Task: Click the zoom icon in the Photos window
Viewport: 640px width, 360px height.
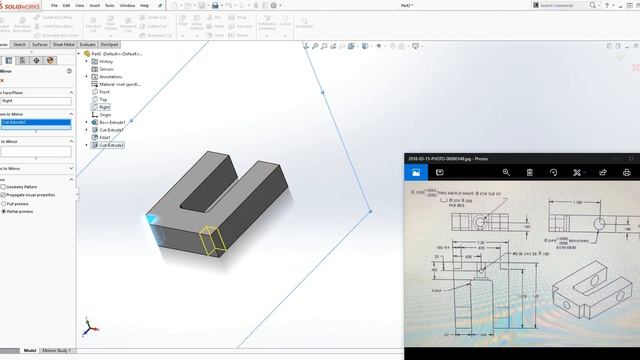Action: coord(506,172)
